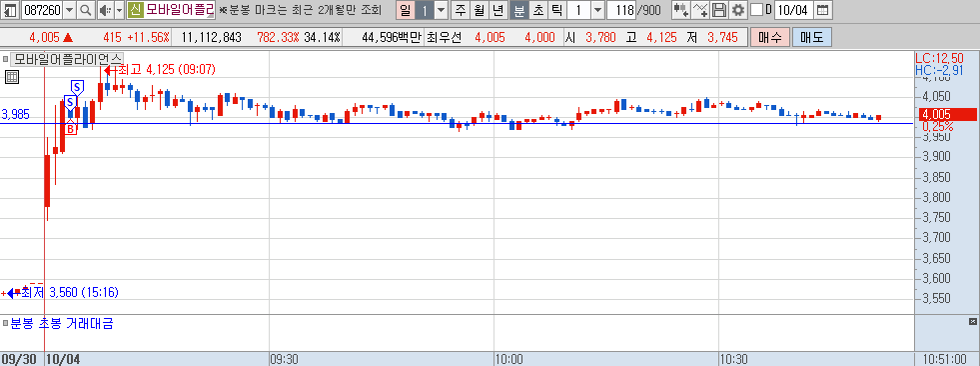
Task: Switch to the 초 (second) chart
Action: (x=537, y=9)
